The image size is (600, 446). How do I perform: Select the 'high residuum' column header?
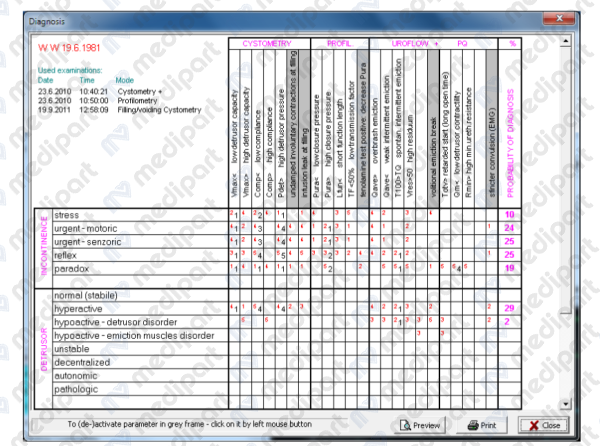(410, 129)
